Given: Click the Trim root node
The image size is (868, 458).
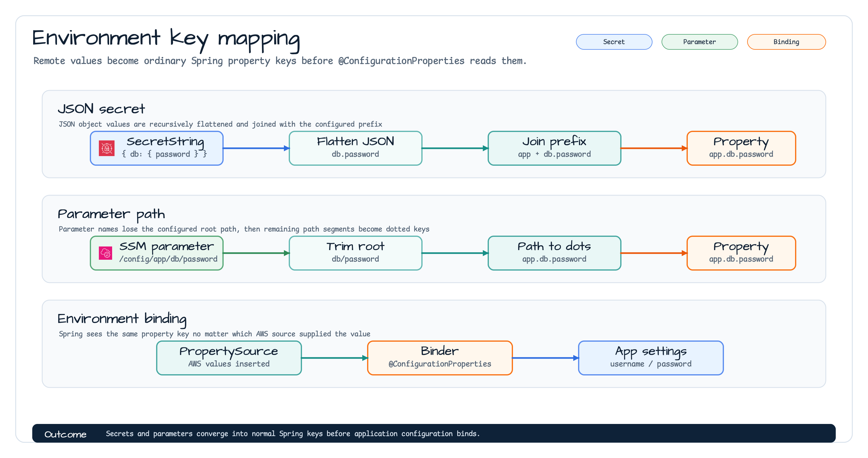Looking at the screenshot, I should click(356, 253).
